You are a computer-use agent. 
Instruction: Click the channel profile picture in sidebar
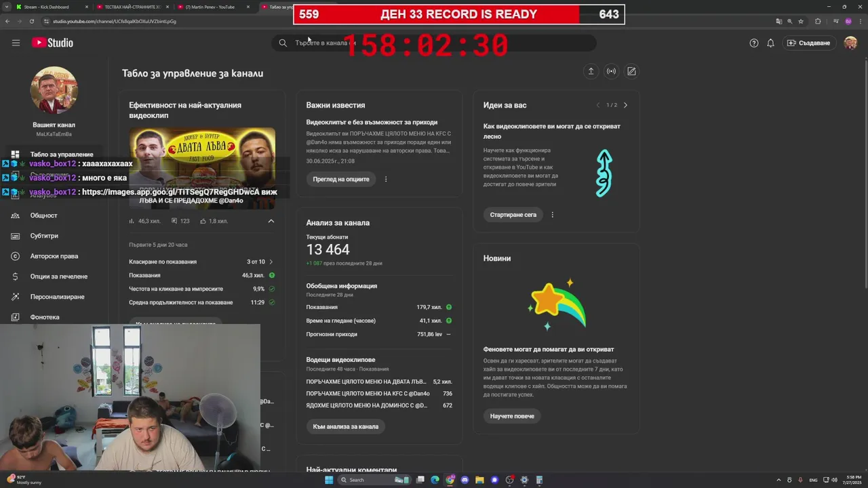pyautogui.click(x=54, y=90)
